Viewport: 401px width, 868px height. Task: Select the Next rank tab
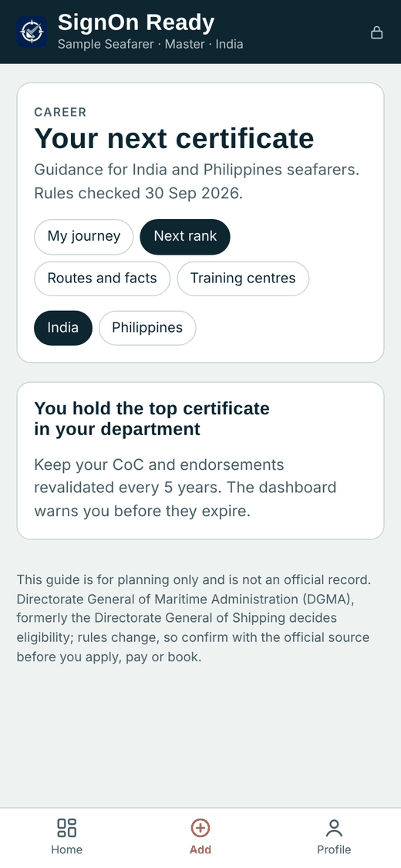(185, 237)
